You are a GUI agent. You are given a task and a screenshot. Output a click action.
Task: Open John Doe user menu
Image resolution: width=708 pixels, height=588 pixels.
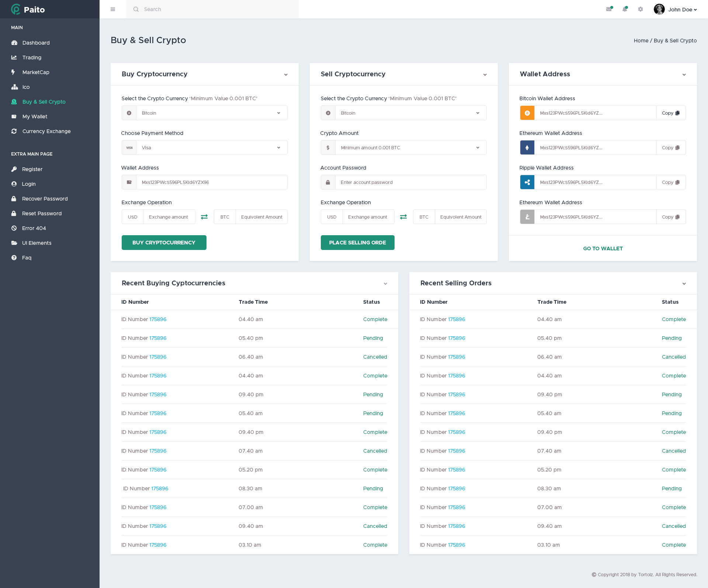(676, 10)
